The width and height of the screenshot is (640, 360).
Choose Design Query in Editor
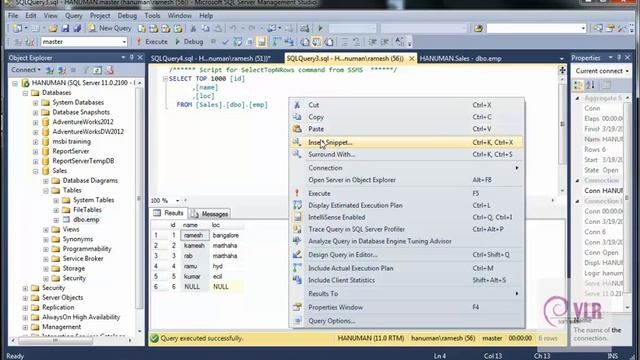point(407,255)
